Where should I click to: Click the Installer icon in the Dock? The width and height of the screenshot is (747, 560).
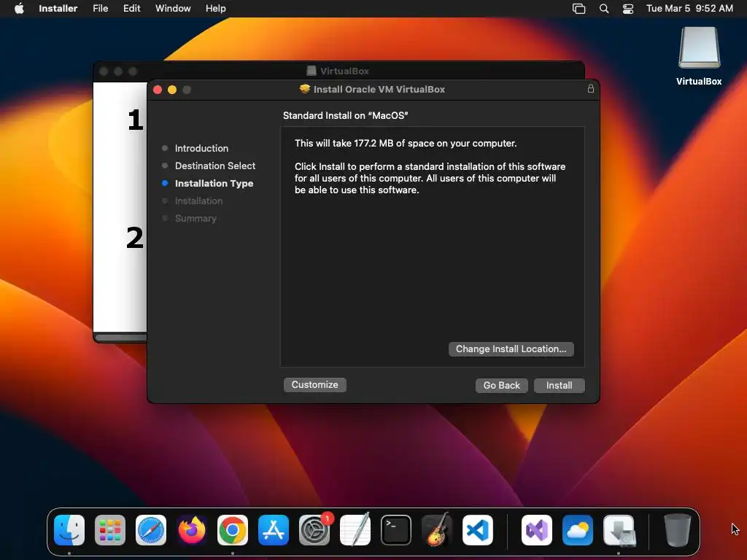pyautogui.click(x=619, y=530)
